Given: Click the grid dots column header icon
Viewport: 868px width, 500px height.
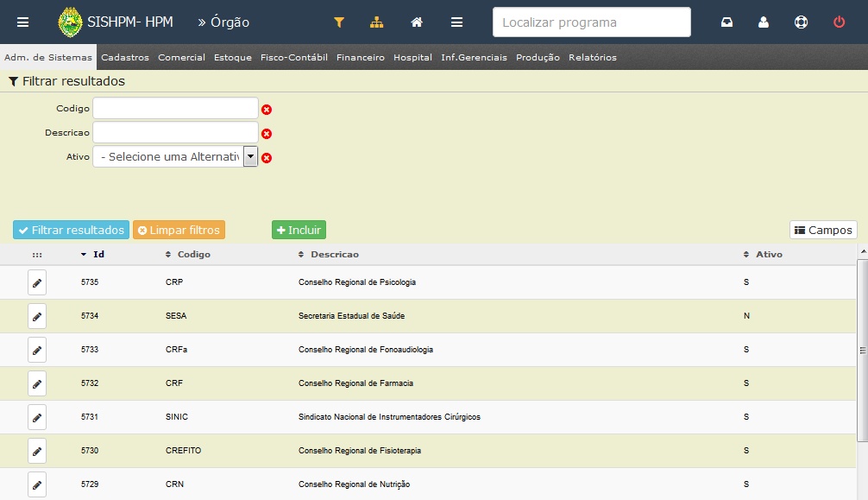Looking at the screenshot, I should [x=37, y=255].
